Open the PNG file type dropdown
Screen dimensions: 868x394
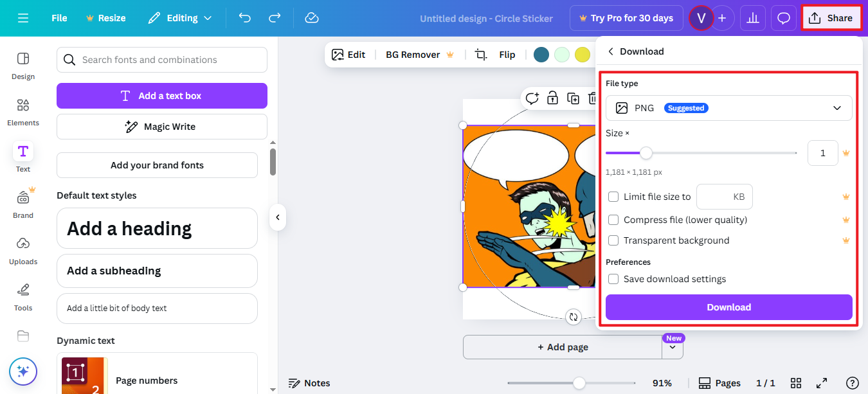coord(728,108)
